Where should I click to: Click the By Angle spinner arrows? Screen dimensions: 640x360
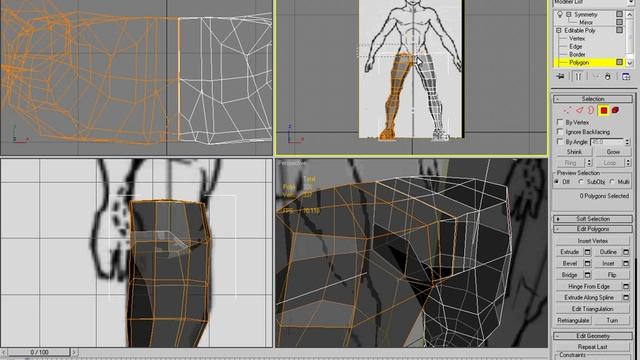[x=627, y=142]
